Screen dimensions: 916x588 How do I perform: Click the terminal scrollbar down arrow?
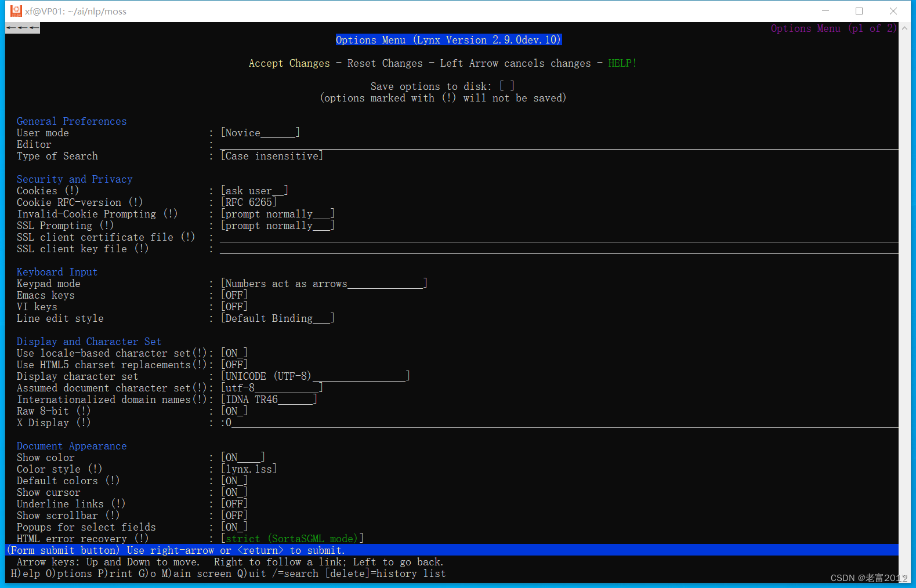coord(904,578)
